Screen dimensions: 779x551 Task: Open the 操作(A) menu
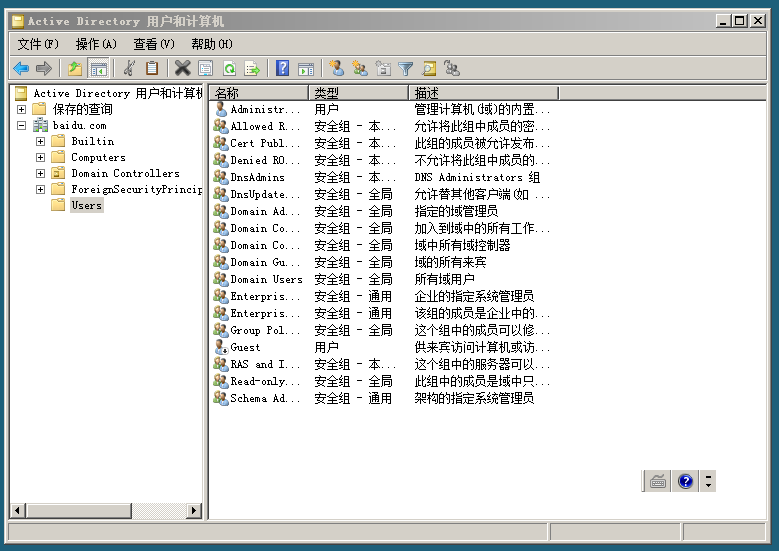96,44
